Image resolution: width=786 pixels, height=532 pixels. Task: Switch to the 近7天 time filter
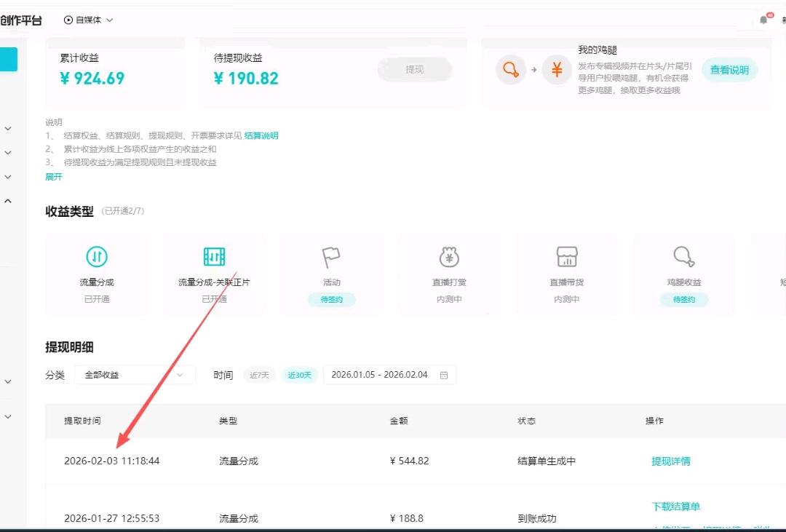[259, 374]
